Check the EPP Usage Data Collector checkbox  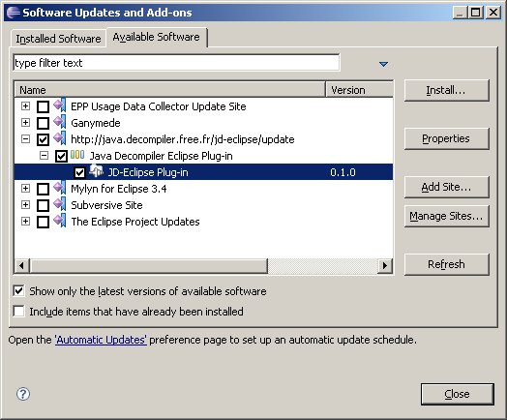pyautogui.click(x=43, y=106)
